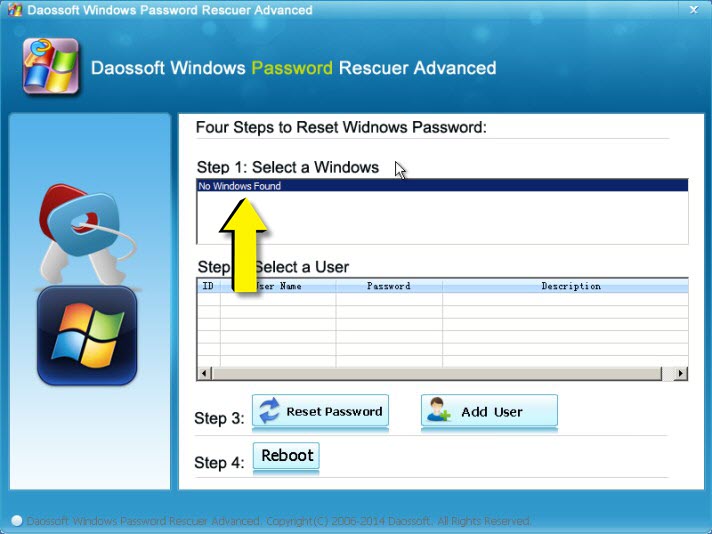Screen dimensions: 712x534
Task: Click the 'Step 3:' label
Action: (219, 418)
